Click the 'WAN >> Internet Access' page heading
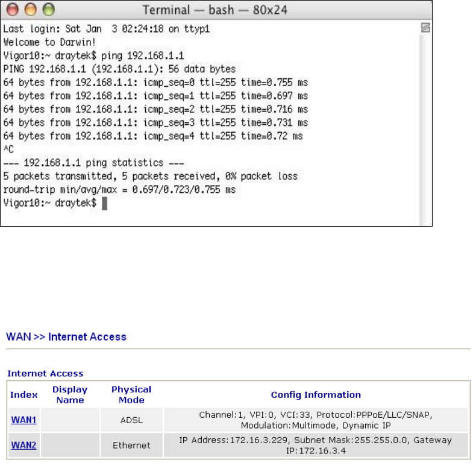This screenshot has height=469, width=476. pyautogui.click(x=66, y=337)
